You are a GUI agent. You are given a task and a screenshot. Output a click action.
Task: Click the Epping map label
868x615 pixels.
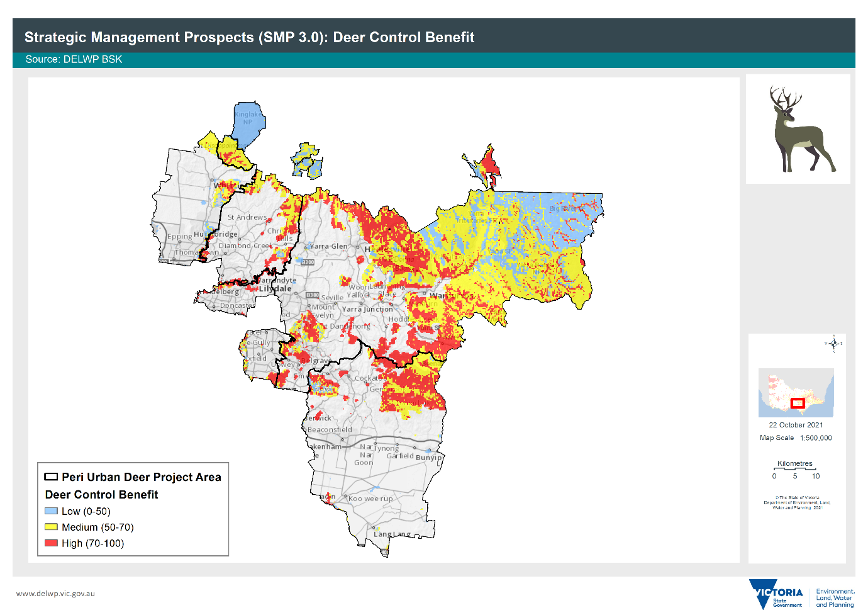179,237
